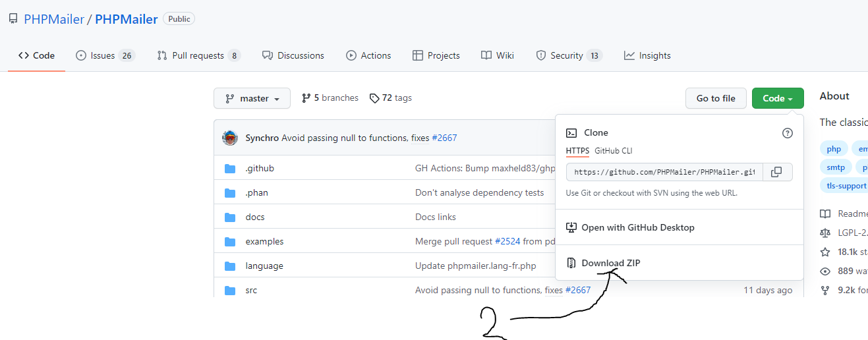Viewport: 868px width, 340px height.
Task: Click the .github folder icon
Action: (x=230, y=168)
